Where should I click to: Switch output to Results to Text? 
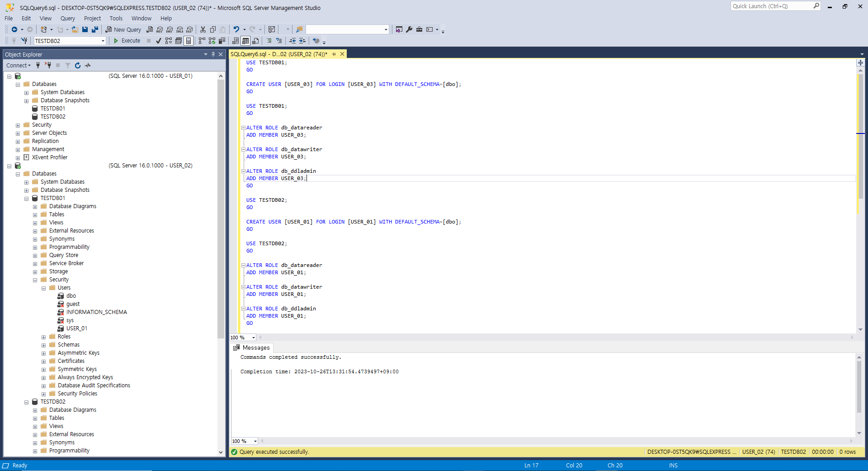(x=236, y=41)
